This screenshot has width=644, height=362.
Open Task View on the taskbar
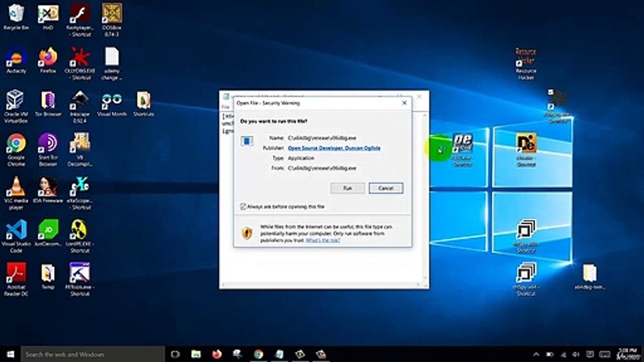point(175,354)
